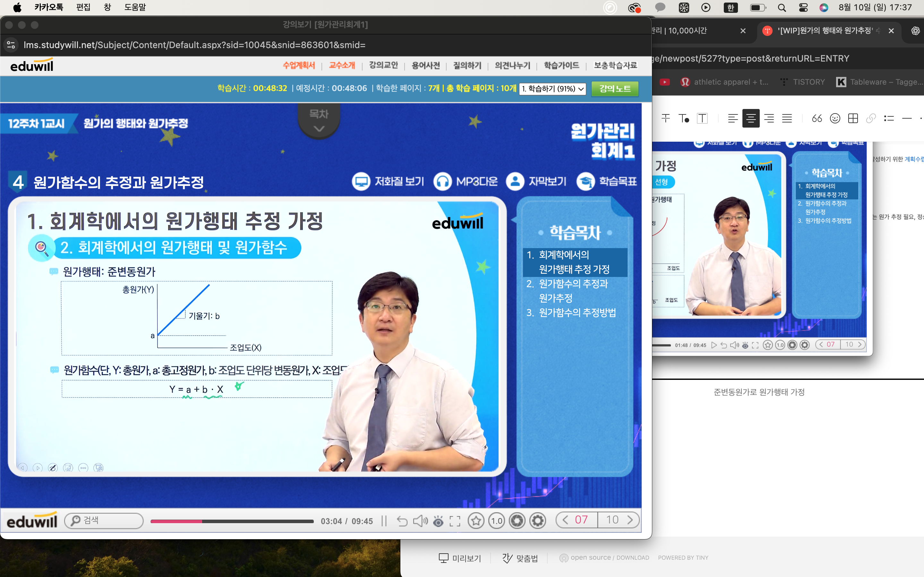Enter fullscreen with the bracket icon

pos(455,521)
